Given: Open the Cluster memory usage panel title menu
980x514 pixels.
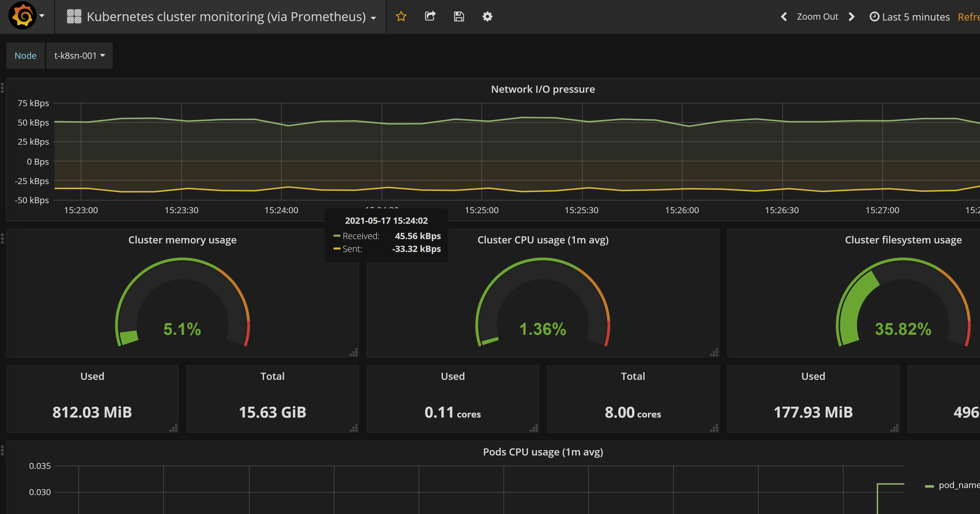Looking at the screenshot, I should coord(182,240).
